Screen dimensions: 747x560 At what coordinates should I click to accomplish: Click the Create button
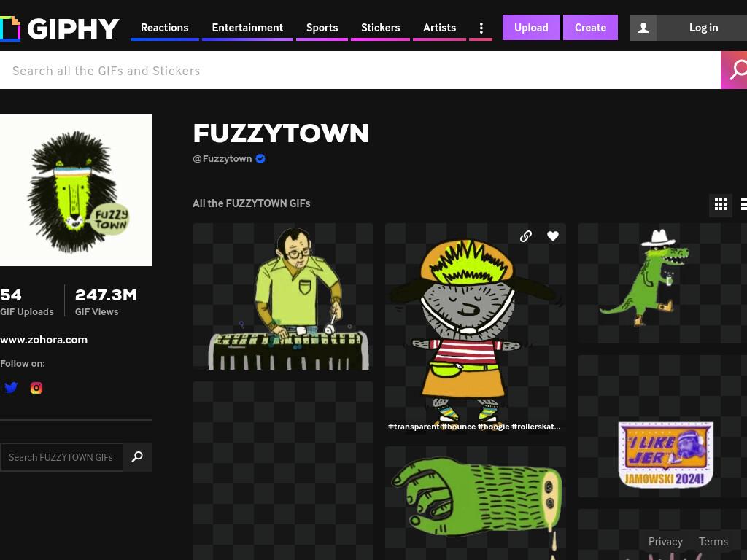tap(590, 28)
